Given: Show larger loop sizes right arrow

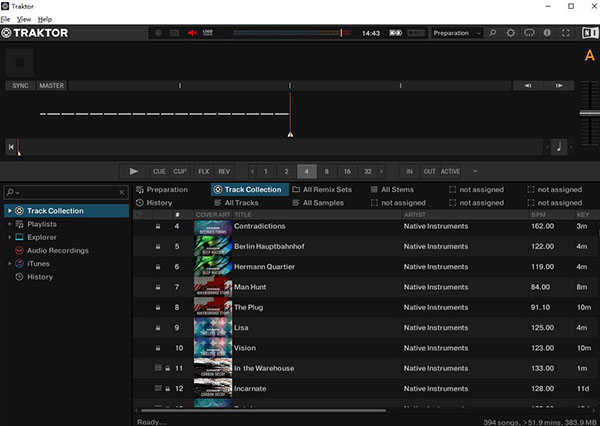Looking at the screenshot, I should [x=382, y=171].
